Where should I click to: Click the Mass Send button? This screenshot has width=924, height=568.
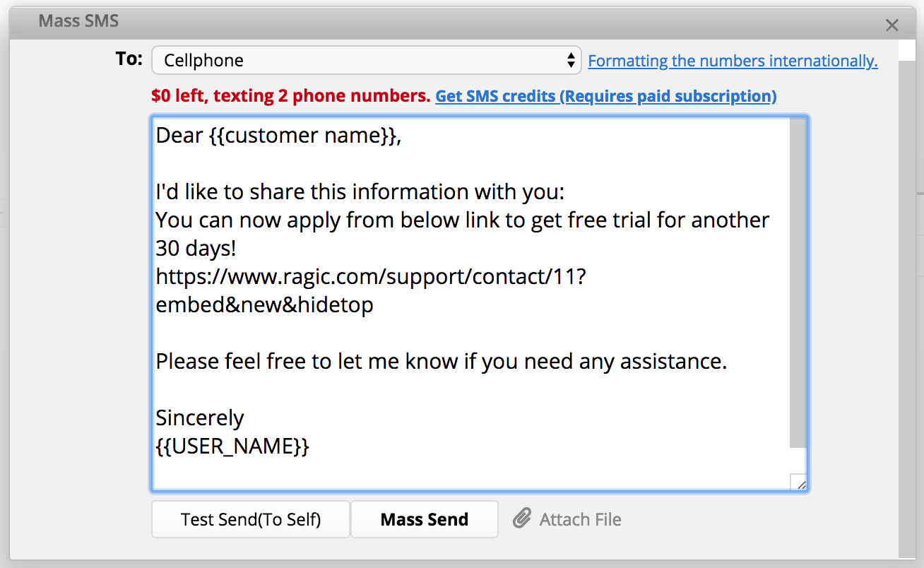[425, 519]
